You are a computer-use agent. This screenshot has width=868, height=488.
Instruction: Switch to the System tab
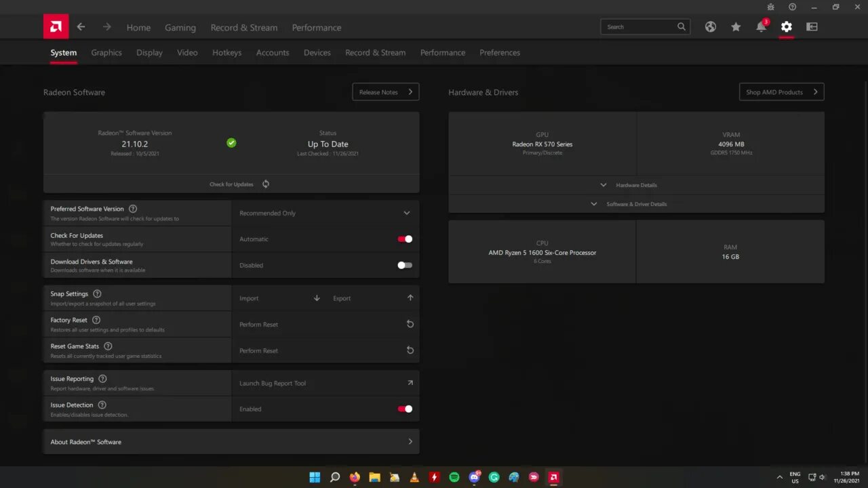pos(64,53)
